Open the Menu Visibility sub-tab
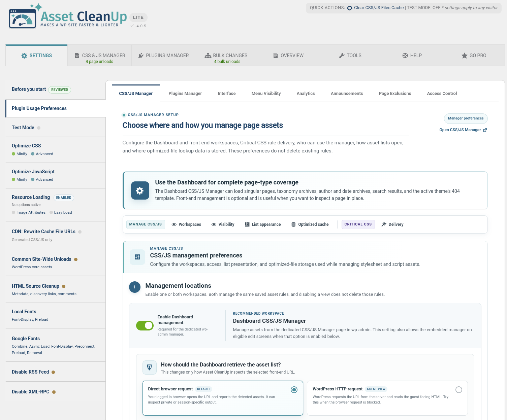The image size is (507, 420). [x=266, y=94]
